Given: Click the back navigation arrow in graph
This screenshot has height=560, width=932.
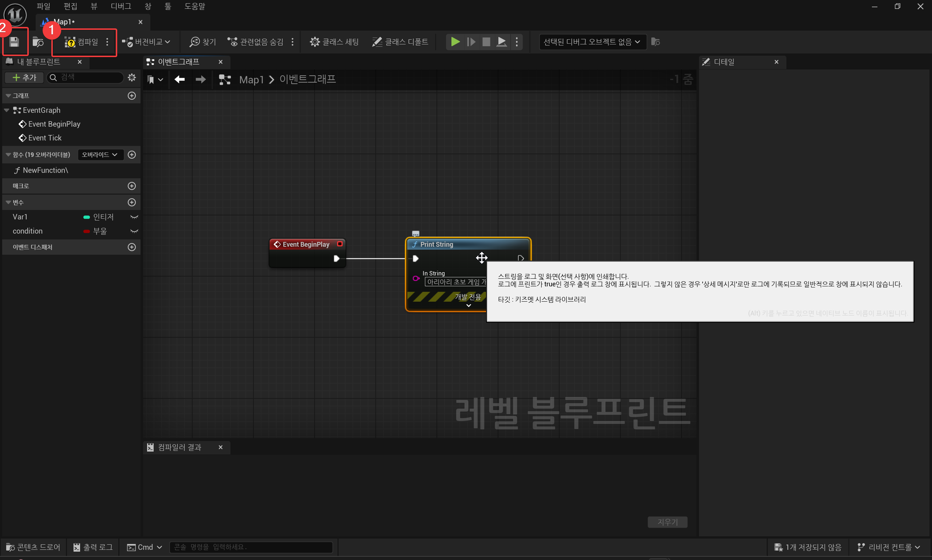Looking at the screenshot, I should point(180,79).
